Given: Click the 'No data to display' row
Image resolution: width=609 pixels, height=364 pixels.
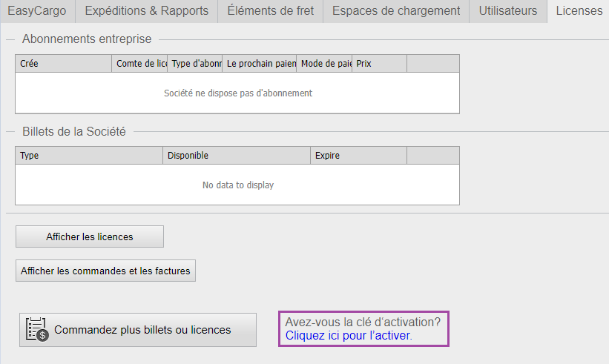Looking at the screenshot, I should tap(237, 185).
